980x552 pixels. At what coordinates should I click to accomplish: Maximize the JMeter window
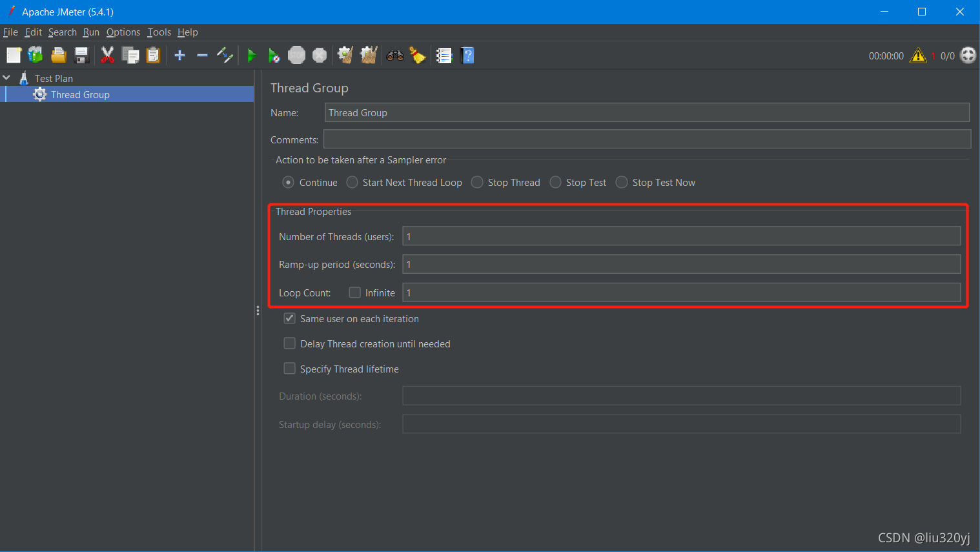coord(922,12)
